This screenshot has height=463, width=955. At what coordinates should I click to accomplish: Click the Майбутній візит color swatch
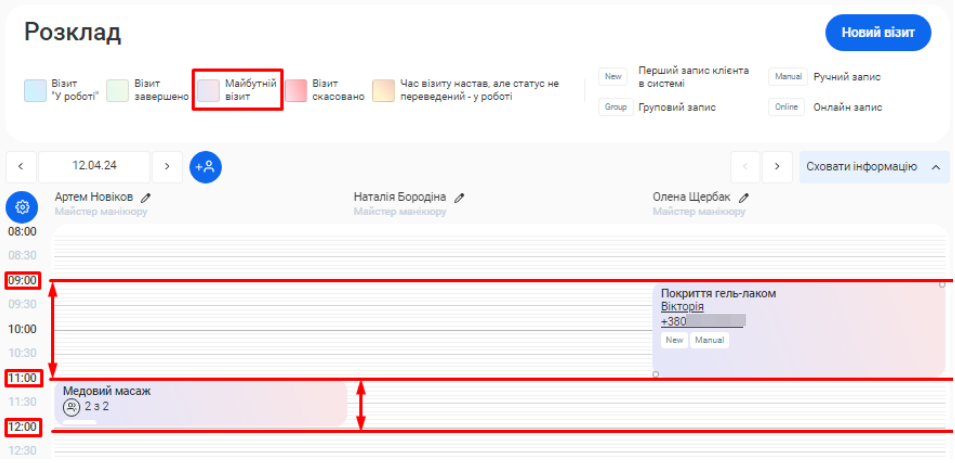[208, 91]
